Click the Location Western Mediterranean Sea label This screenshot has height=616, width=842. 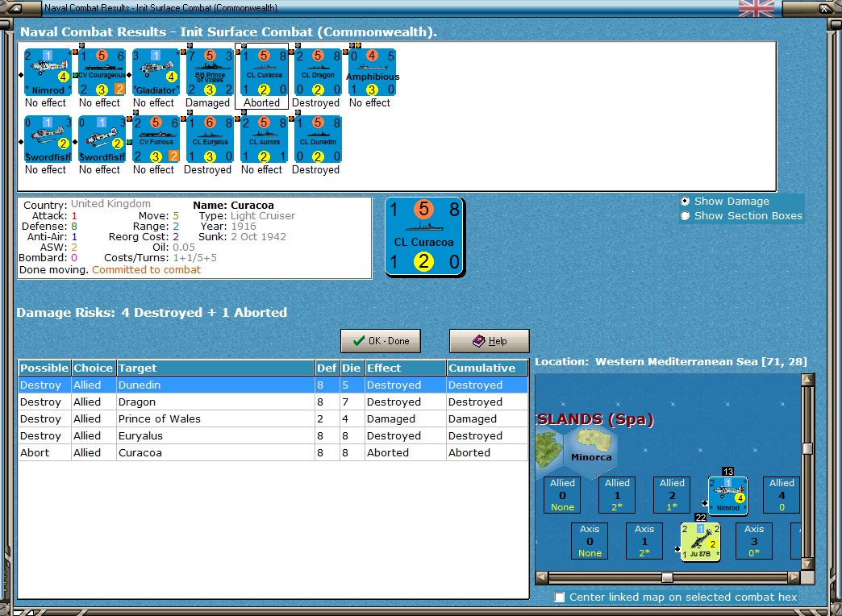point(671,361)
